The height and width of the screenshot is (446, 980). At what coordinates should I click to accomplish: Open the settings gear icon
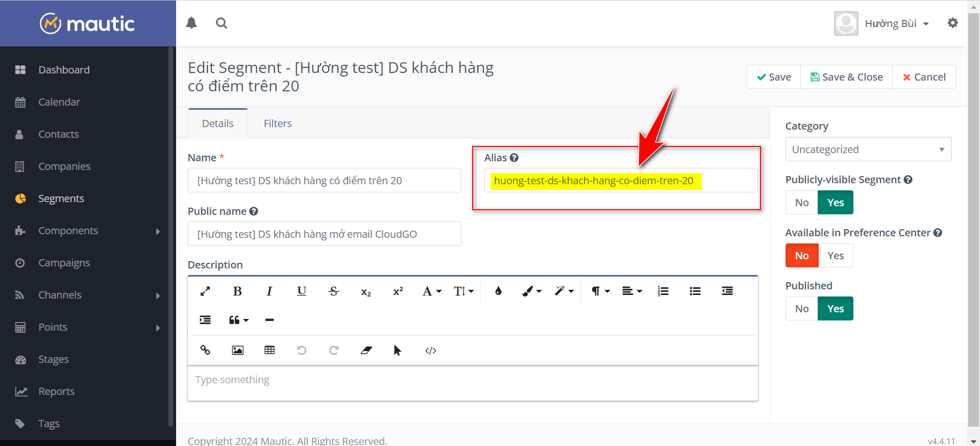pyautogui.click(x=952, y=23)
